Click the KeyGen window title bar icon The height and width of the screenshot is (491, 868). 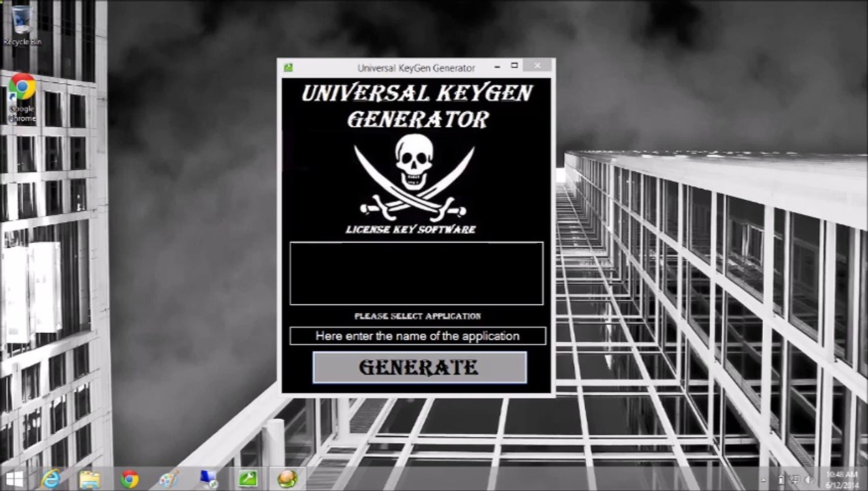point(289,68)
